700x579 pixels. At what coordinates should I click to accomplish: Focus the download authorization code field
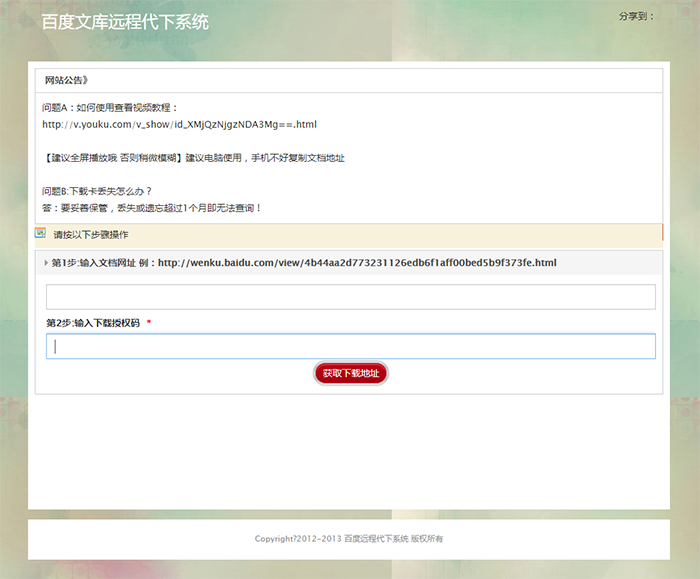351,346
